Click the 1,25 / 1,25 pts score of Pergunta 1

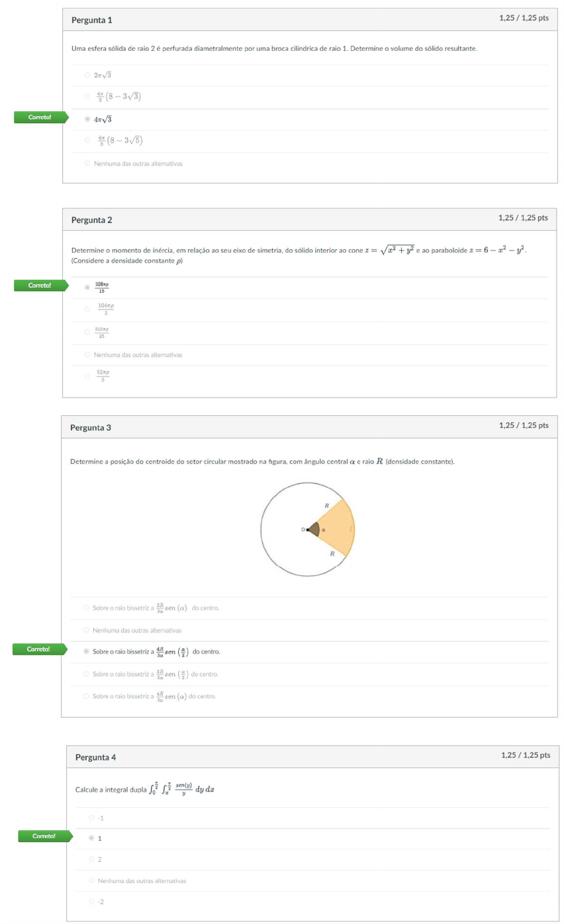pos(524,18)
